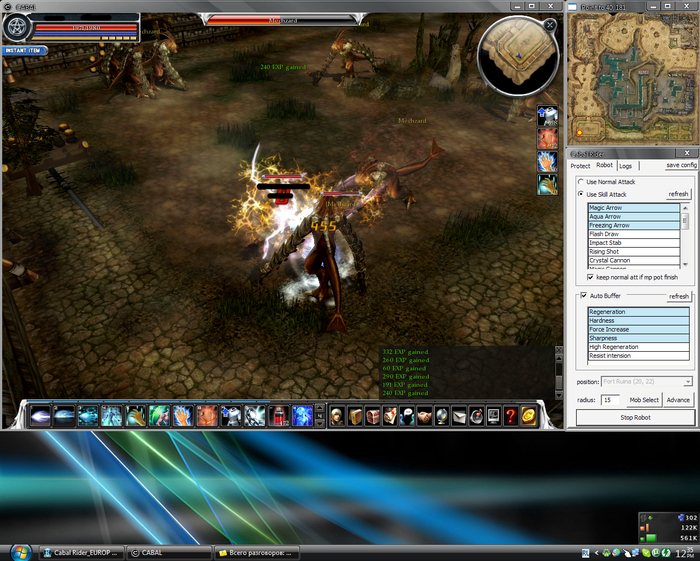Click the skill list scrollbar thumb
700x561 pixels.
pos(685,220)
